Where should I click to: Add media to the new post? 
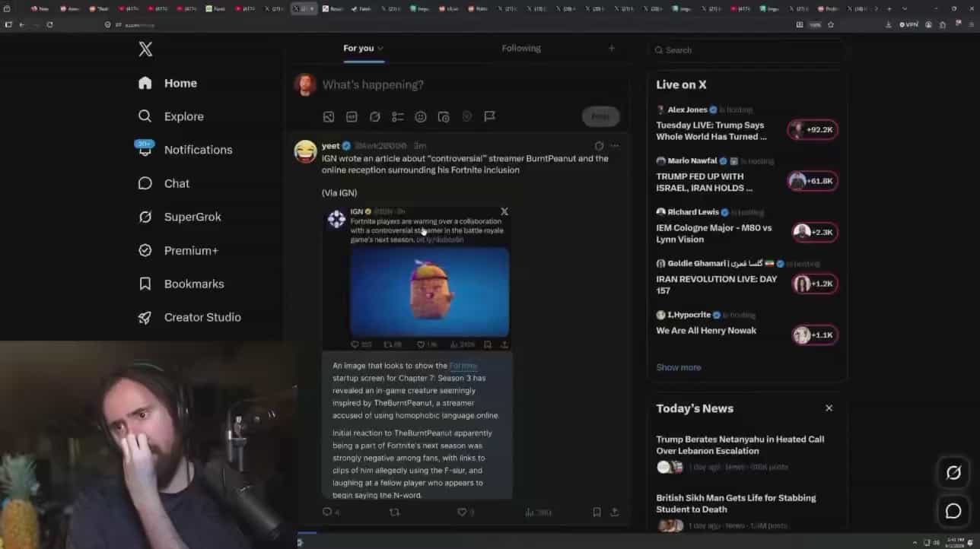(x=329, y=116)
